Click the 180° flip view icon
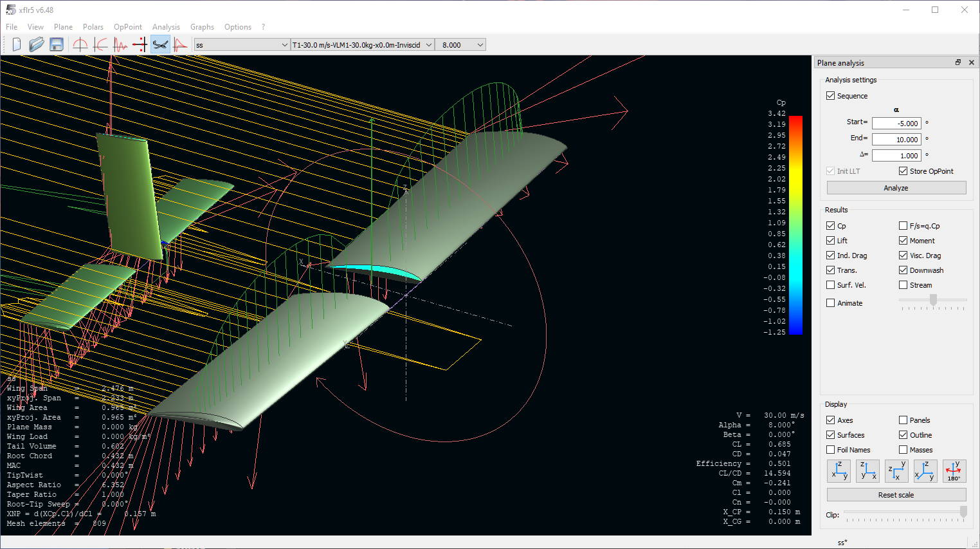980x549 pixels. [954, 471]
